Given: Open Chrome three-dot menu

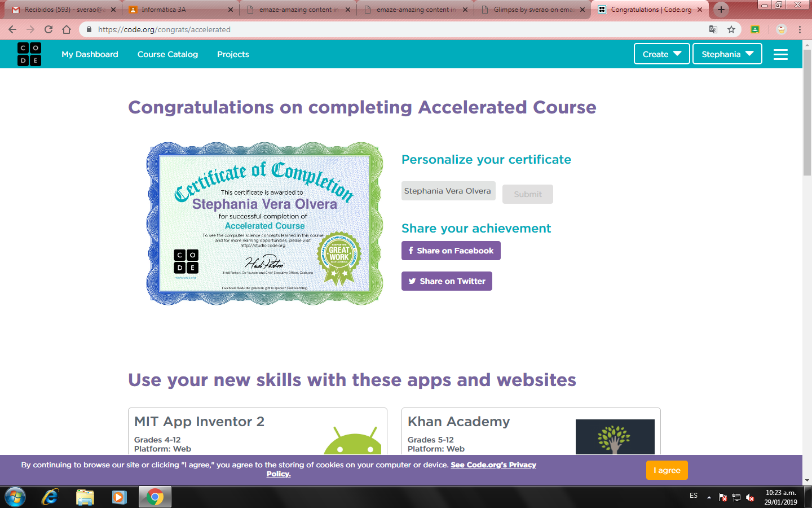Looking at the screenshot, I should tap(800, 29).
